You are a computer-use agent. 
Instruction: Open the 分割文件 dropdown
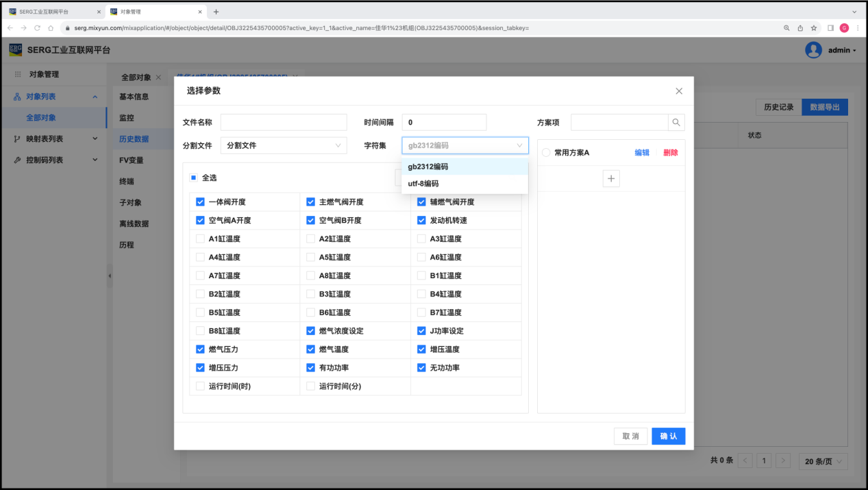[284, 145]
